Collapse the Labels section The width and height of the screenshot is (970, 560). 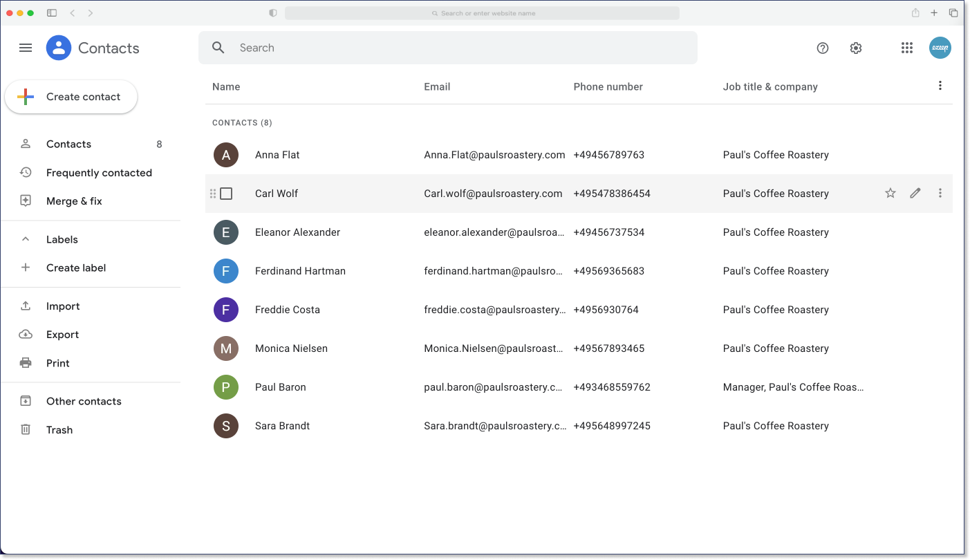26,239
